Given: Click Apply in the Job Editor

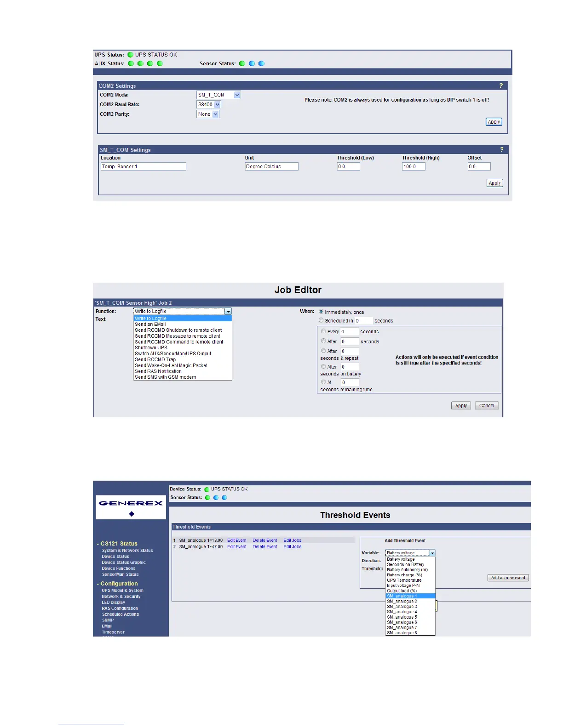Looking at the screenshot, I should coord(461,406).
